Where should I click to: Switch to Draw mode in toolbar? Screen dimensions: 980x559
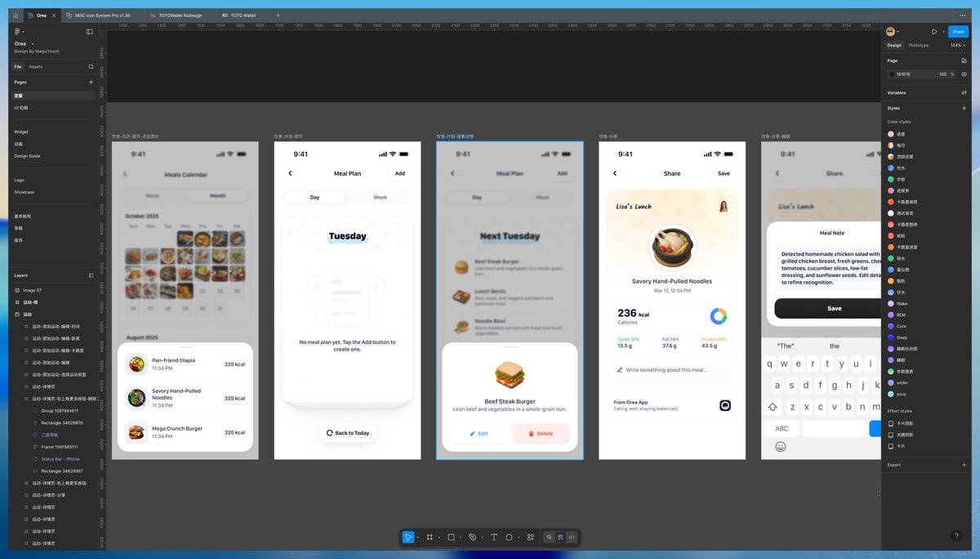550,537
